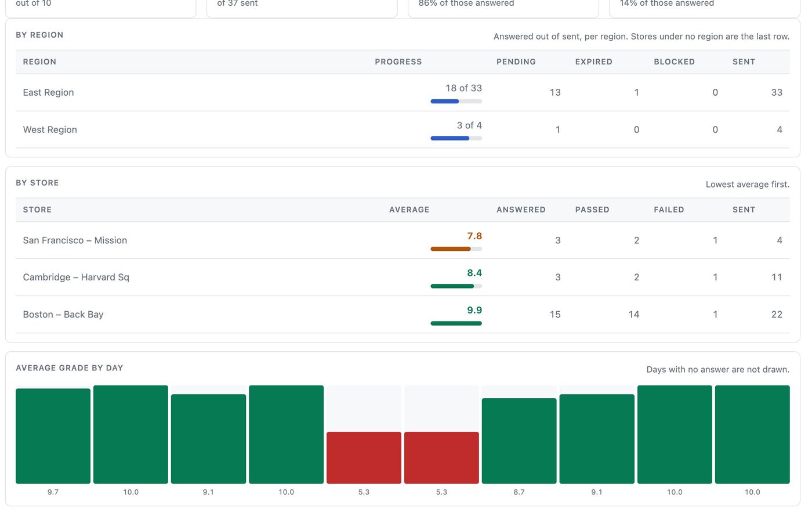Click the STORE column header

(x=37, y=210)
